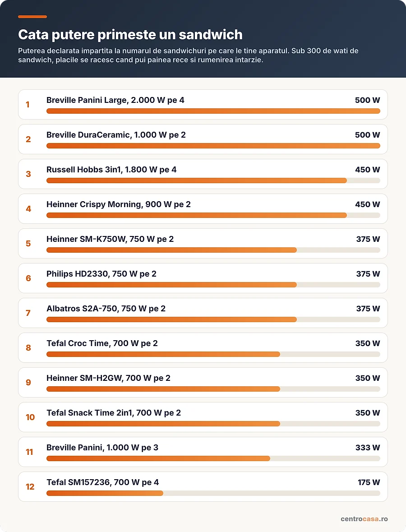Image resolution: width=406 pixels, height=532 pixels.
Task: Click rank number 3 beside Russell Hobbs
Action: pyautogui.click(x=28, y=174)
